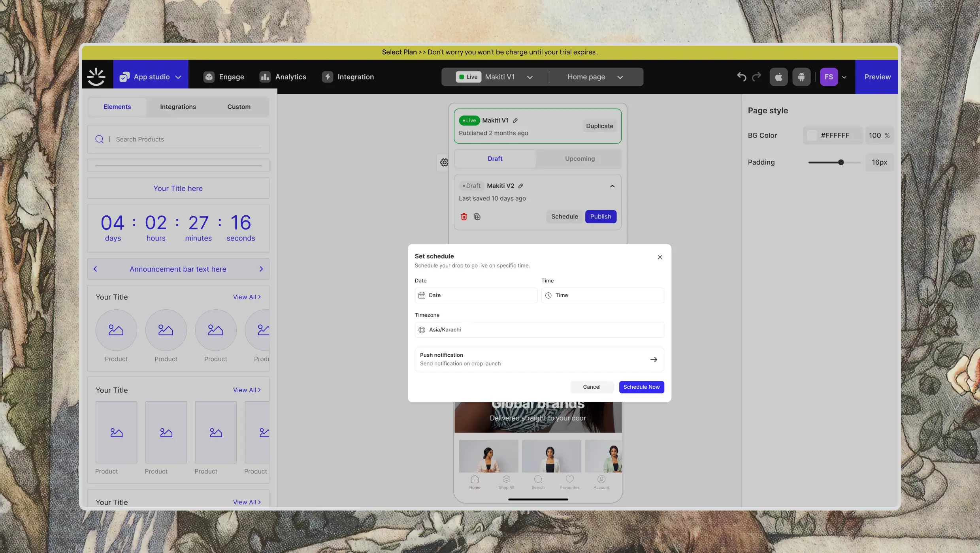This screenshot has width=980, height=553.
Task: Close the Set schedule dialog
Action: pos(660,257)
